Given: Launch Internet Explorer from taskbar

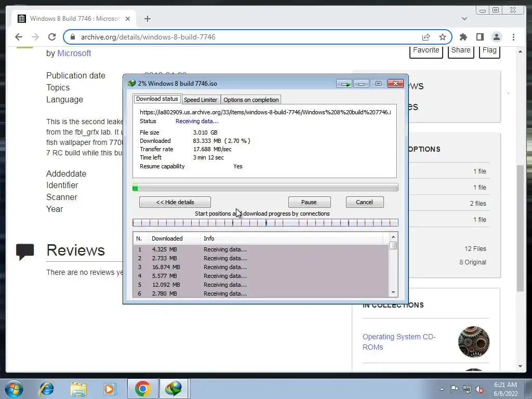Looking at the screenshot, I should tap(46, 389).
